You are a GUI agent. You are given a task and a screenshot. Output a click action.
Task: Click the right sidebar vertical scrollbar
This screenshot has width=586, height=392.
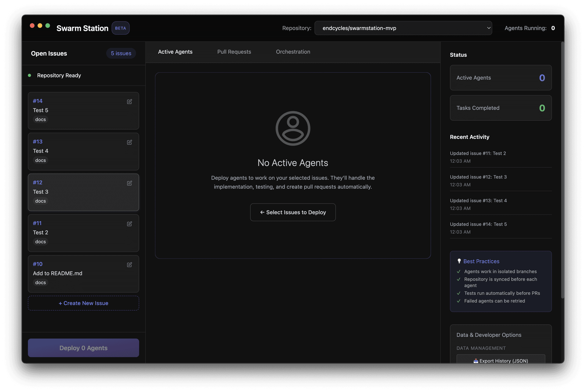pos(562,171)
